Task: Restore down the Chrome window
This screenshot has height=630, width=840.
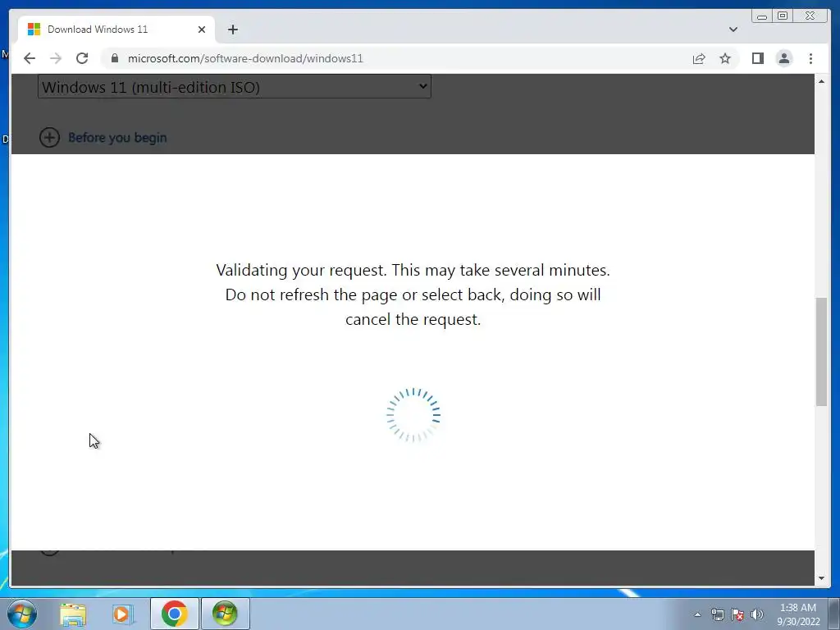Action: [783, 16]
